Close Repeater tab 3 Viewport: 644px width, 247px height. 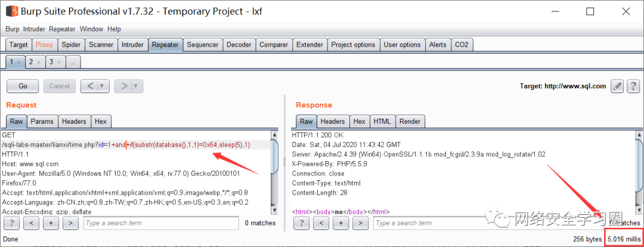click(x=58, y=63)
